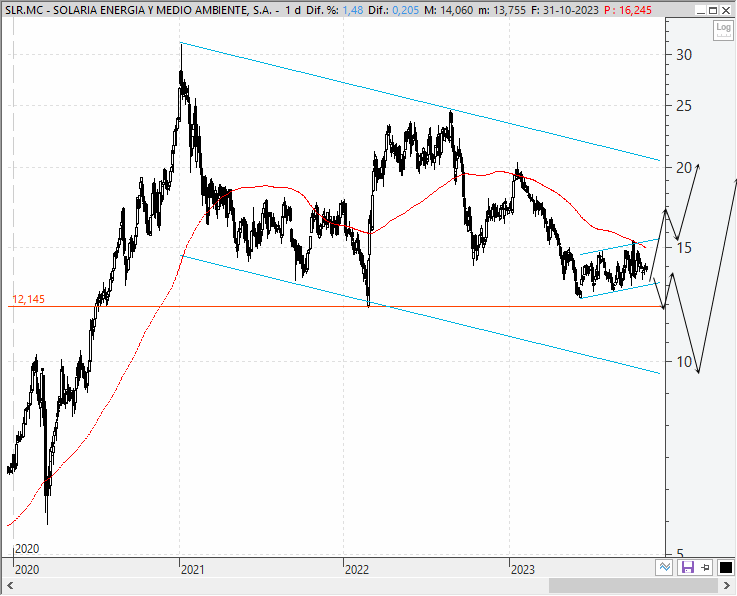Close the SLR.MC chart window
The height and width of the screenshot is (596, 737).
726,10
